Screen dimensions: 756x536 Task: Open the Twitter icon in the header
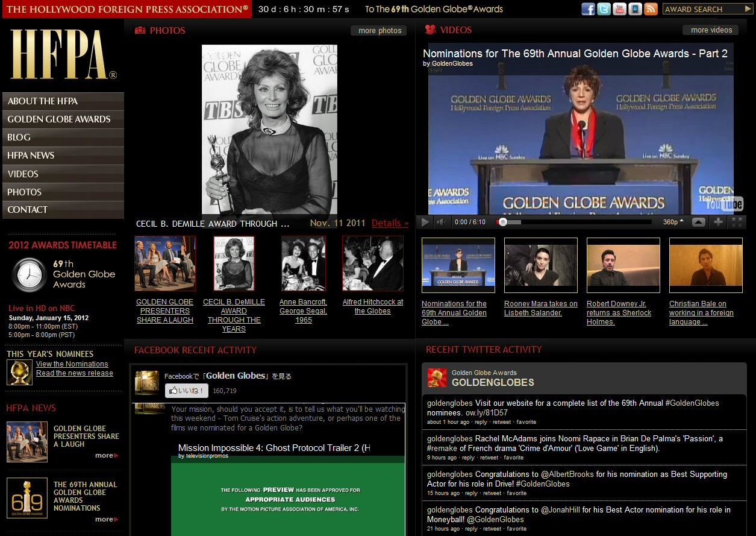pyautogui.click(x=604, y=9)
